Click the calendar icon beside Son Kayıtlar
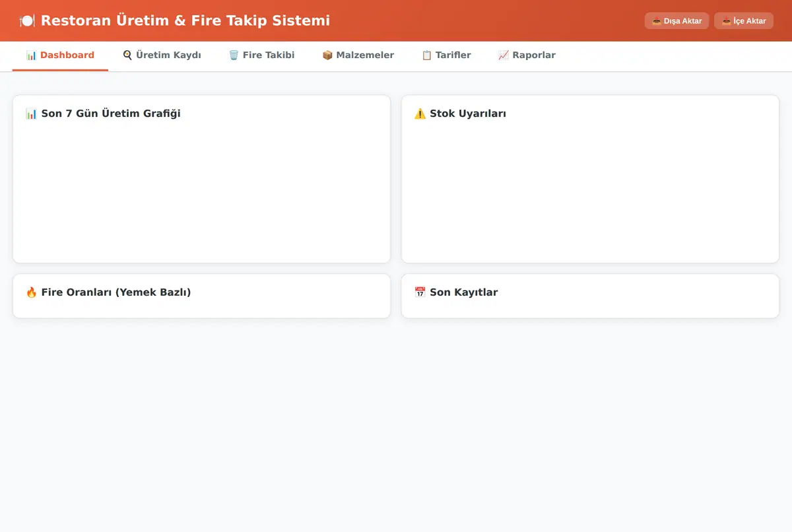The height and width of the screenshot is (532, 792). (x=420, y=292)
